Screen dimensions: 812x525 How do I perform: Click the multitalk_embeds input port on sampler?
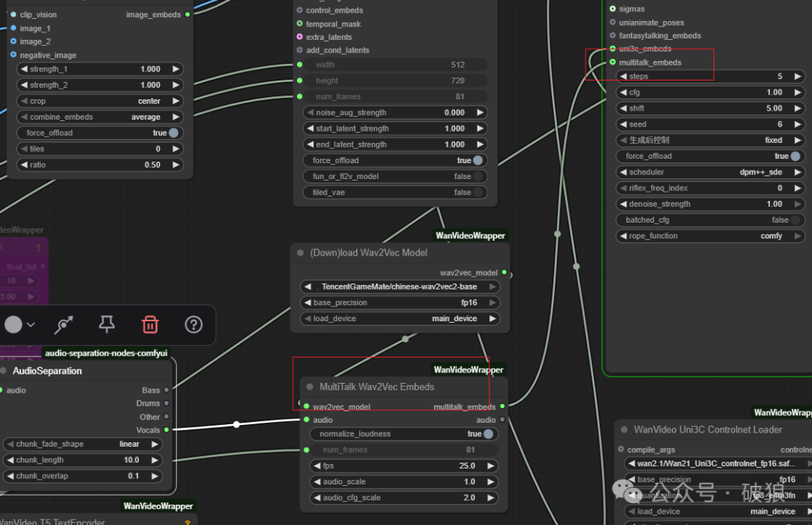613,62
